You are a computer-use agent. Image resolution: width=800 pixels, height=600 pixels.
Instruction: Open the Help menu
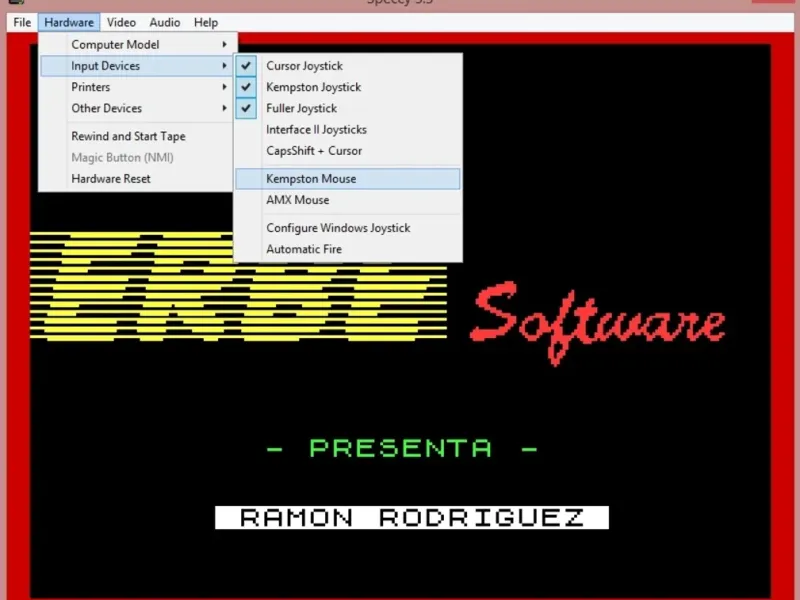(206, 22)
